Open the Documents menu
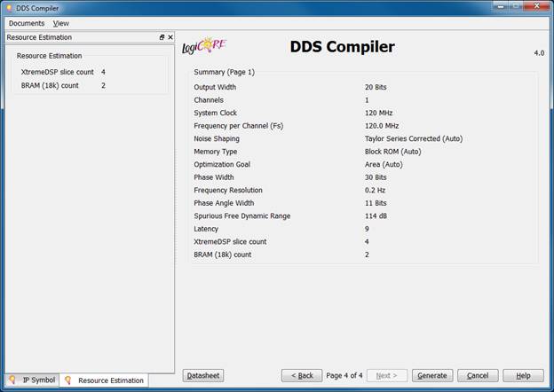The width and height of the screenshot is (554, 392). pos(27,23)
